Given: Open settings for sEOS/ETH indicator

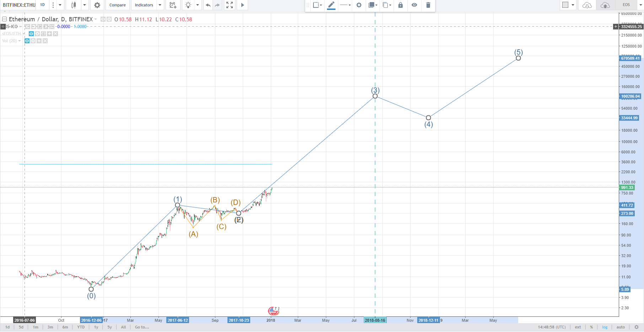Looking at the screenshot, I should coord(37,34).
